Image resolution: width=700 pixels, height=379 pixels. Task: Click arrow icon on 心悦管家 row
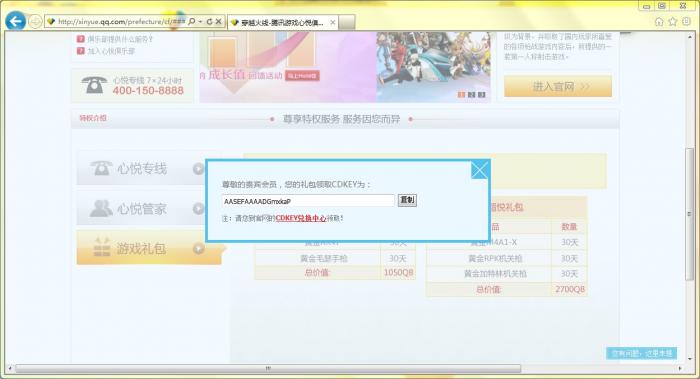point(198,208)
